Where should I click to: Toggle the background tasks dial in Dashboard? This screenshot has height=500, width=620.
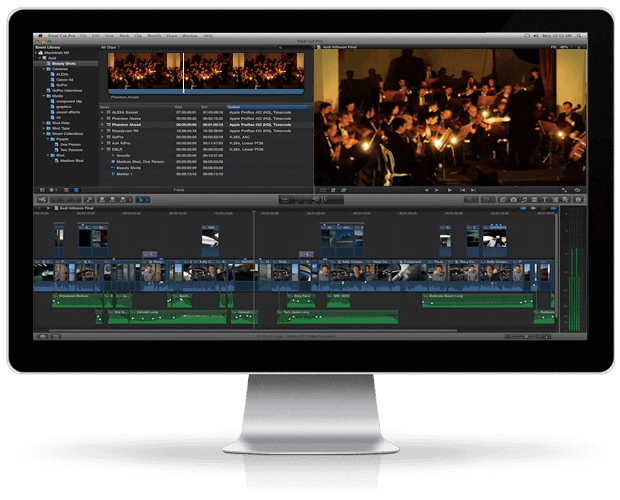(x=285, y=200)
